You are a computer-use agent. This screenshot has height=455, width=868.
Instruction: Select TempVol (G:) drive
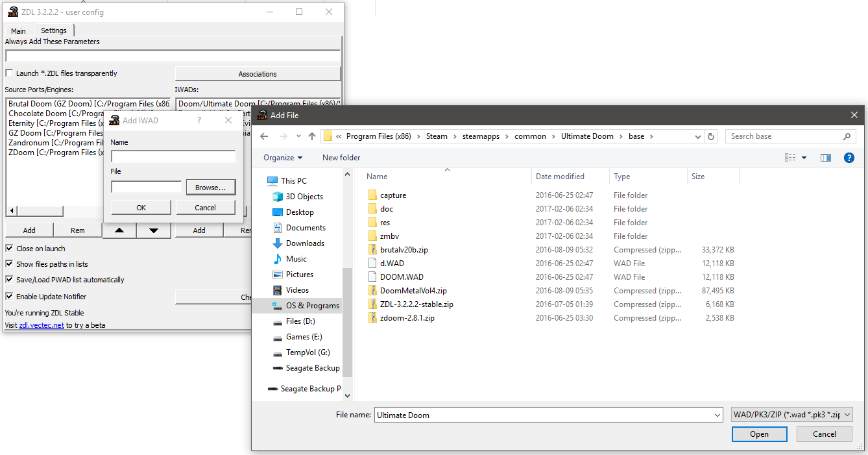307,352
